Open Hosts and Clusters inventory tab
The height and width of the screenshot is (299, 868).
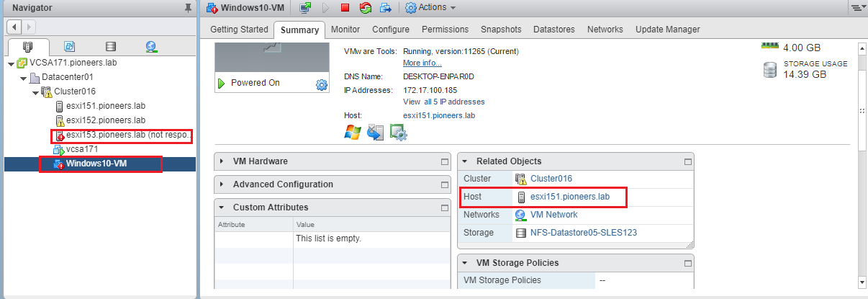click(x=27, y=47)
